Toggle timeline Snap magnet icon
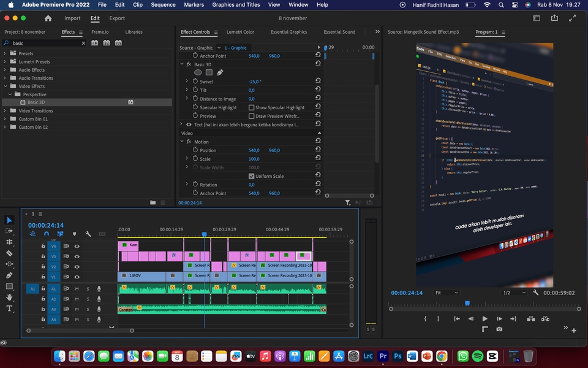 pos(46,234)
